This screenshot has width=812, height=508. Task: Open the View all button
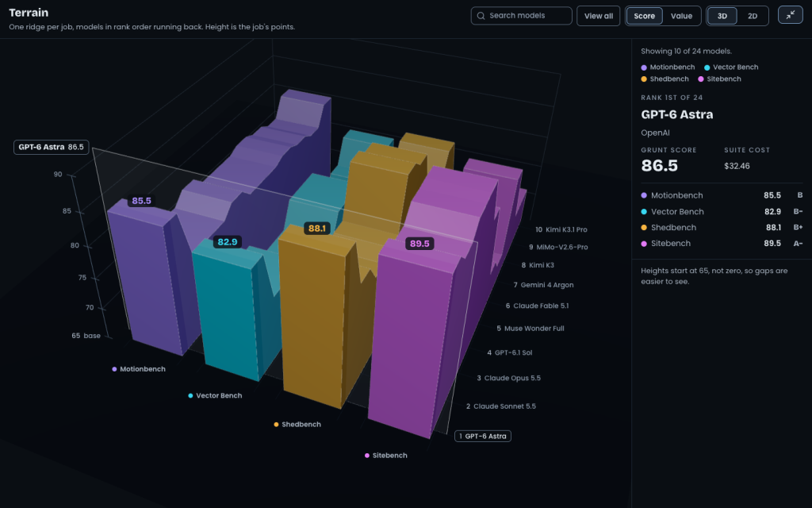click(x=599, y=16)
